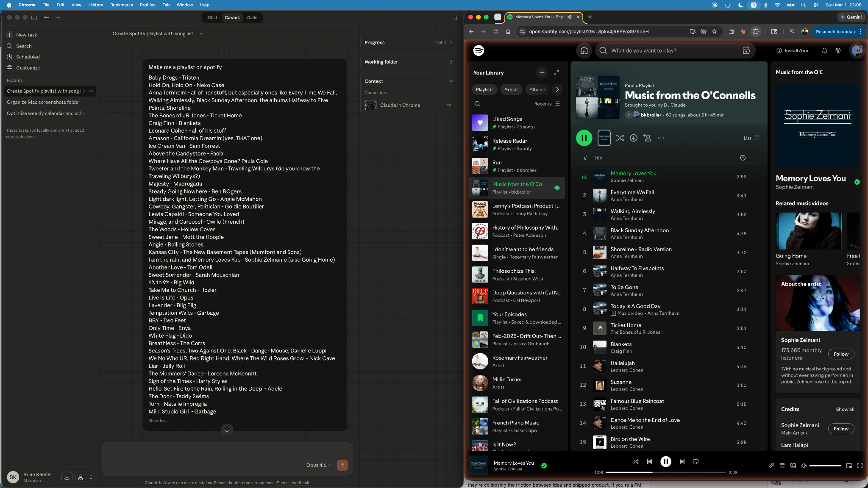Pause playback with green playlist button
The height and width of the screenshot is (488, 868).
point(584,138)
